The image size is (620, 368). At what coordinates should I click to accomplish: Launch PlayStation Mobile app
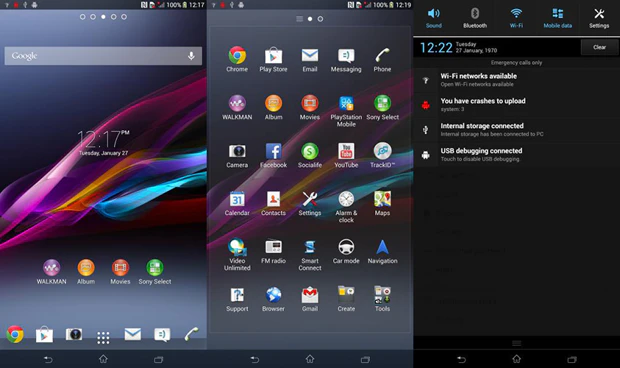click(346, 111)
